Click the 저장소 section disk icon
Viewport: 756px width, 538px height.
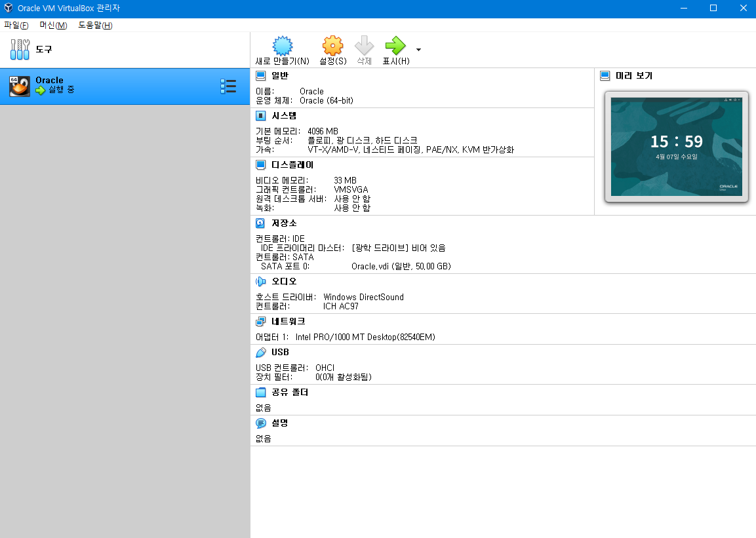coord(260,223)
